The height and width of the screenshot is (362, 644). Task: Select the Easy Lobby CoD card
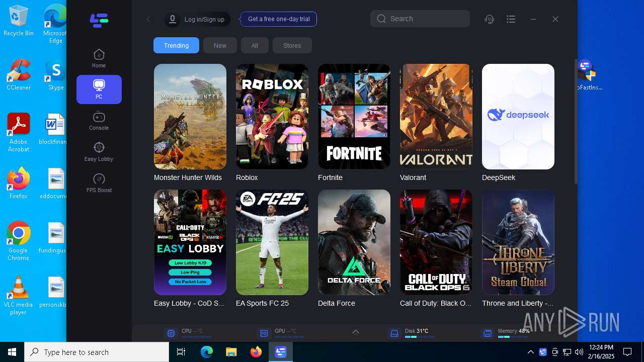click(190, 242)
